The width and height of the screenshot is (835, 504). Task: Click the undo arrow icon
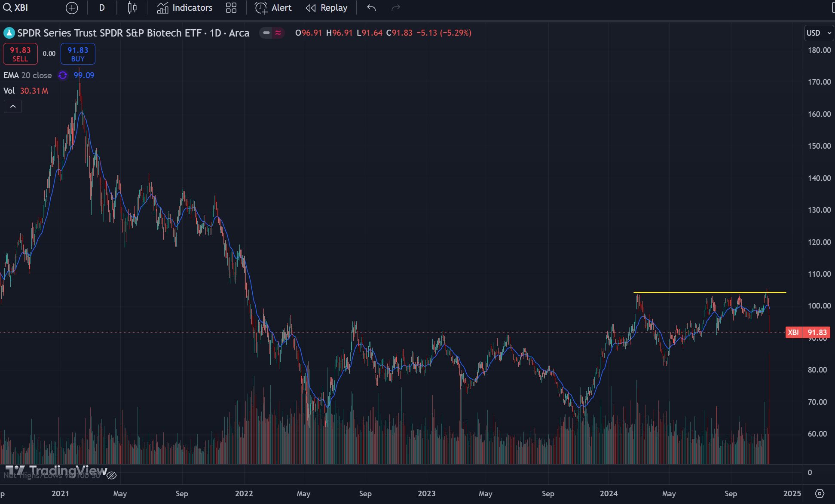click(x=372, y=8)
